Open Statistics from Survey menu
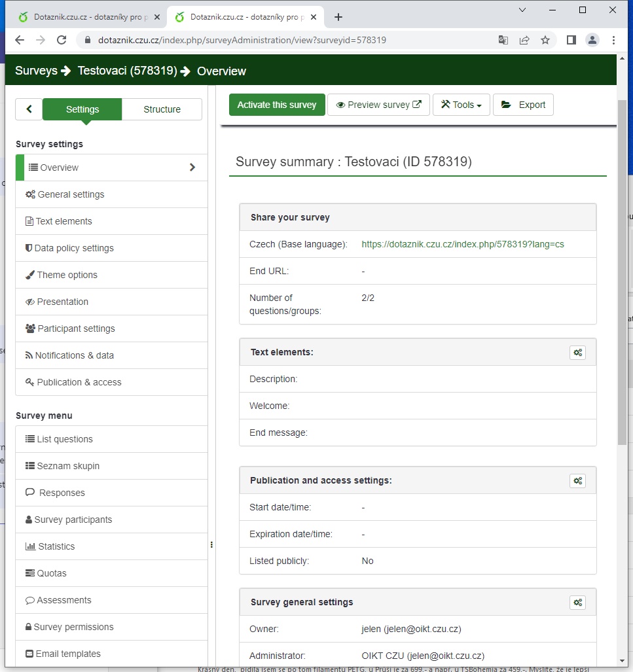 (56, 546)
